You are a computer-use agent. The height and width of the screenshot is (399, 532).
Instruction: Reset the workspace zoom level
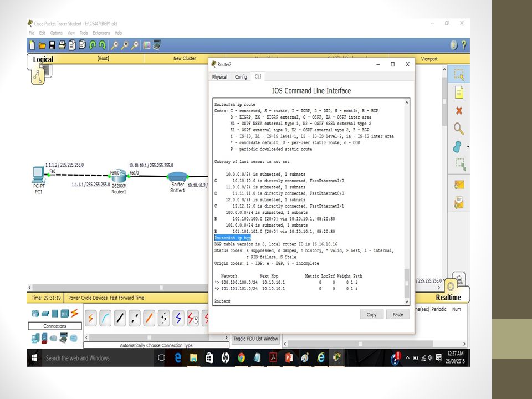click(x=125, y=45)
